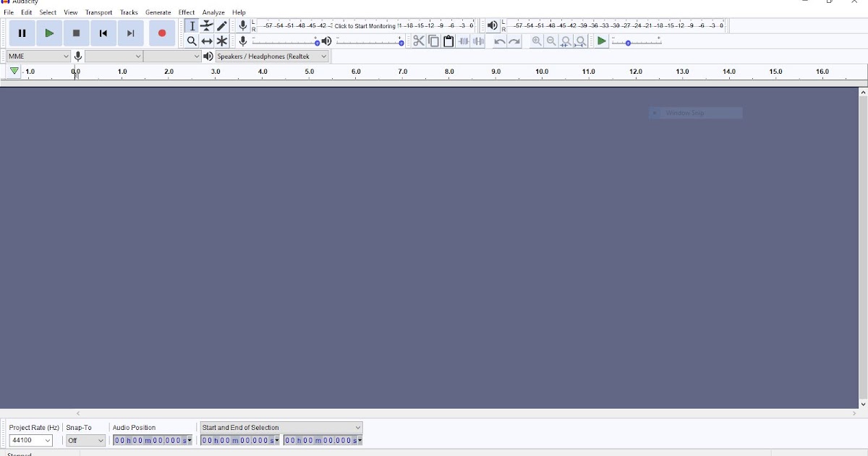
Task: Open the MME audio host dropdown
Action: coord(38,55)
